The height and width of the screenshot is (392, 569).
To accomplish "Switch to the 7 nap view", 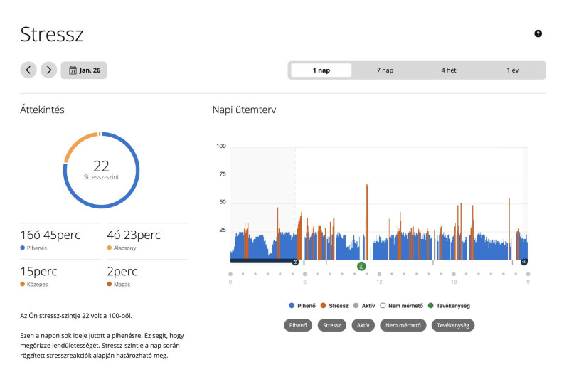I will [x=385, y=70].
